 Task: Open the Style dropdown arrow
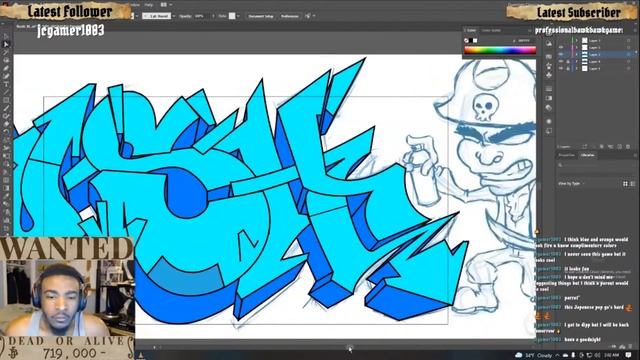238,16
